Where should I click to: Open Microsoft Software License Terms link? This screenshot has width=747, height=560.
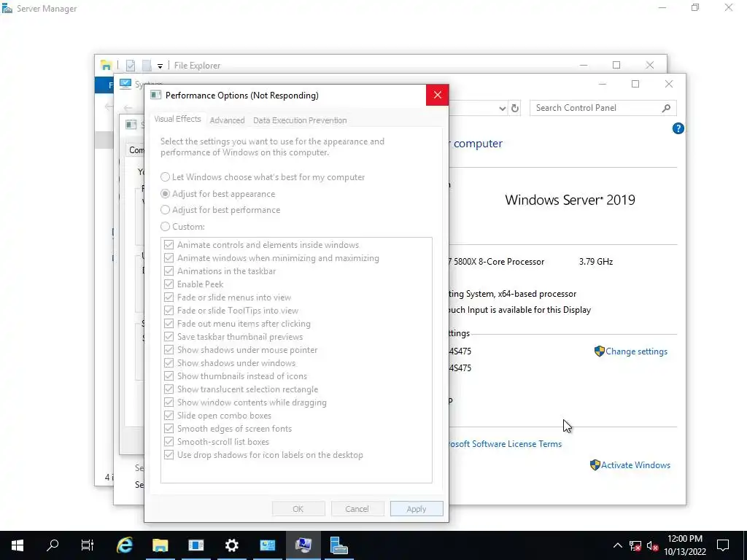(505, 444)
